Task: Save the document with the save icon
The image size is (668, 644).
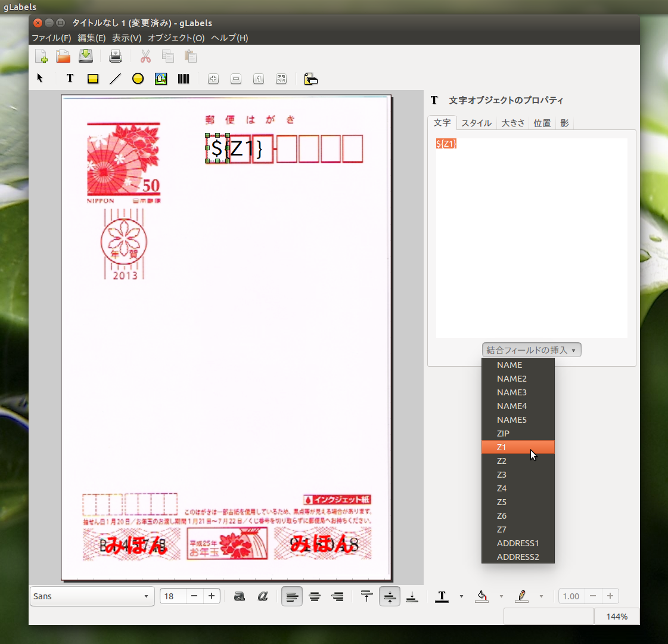Action: [x=86, y=56]
